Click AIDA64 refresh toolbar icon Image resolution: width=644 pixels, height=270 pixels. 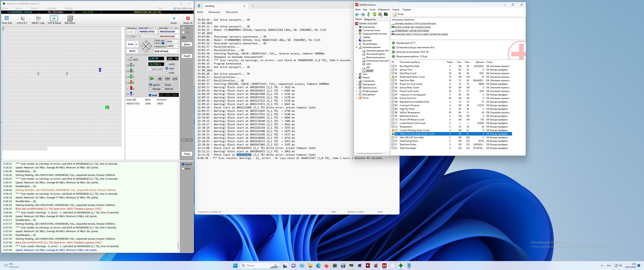coord(374,14)
